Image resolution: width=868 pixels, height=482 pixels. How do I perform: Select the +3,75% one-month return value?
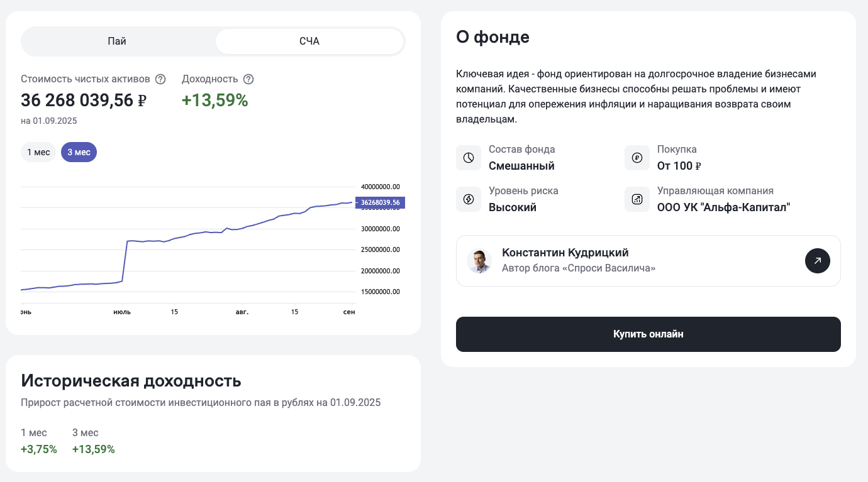(x=39, y=449)
